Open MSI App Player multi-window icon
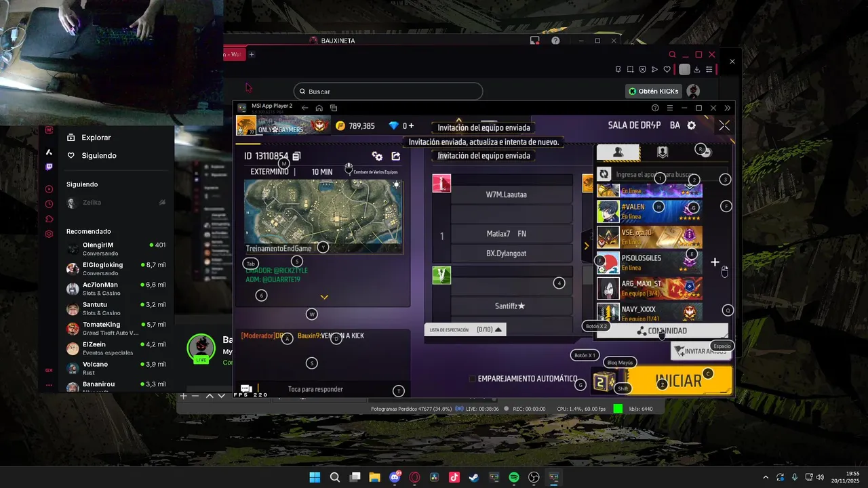 click(334, 108)
